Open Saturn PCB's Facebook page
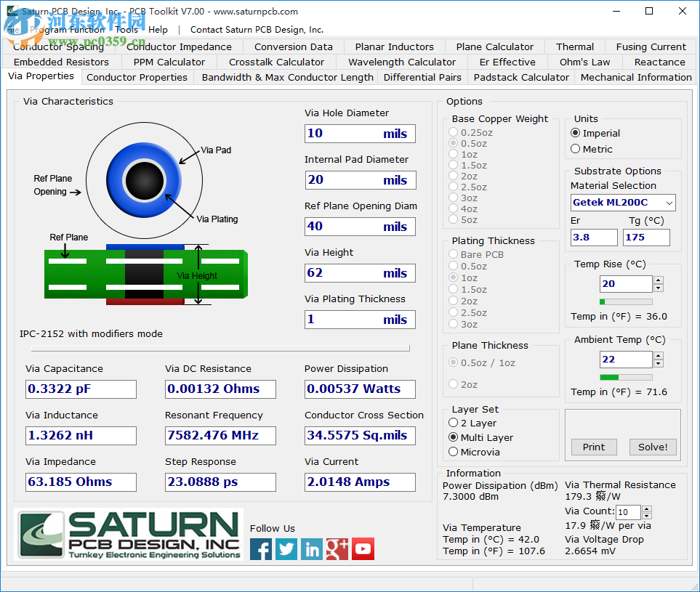 (260, 549)
